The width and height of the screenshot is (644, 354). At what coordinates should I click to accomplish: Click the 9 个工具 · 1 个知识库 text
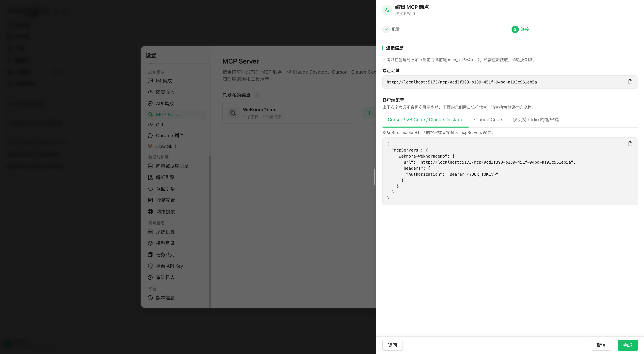262,117
